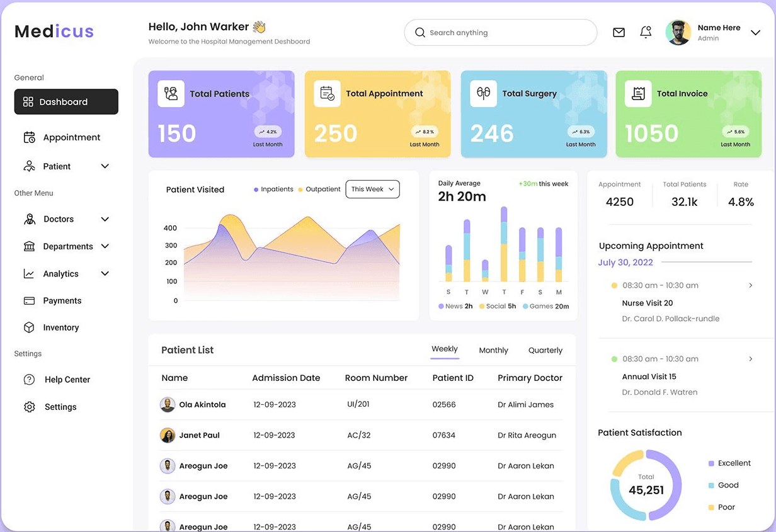The height and width of the screenshot is (532, 776).
Task: Click the Inventory box icon
Action: (30, 327)
